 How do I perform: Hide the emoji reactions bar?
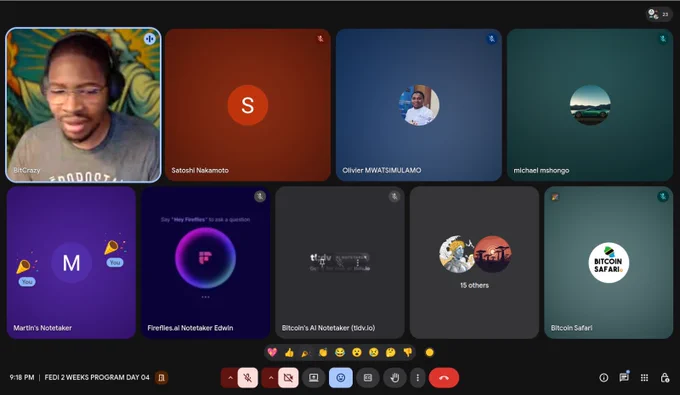[x=341, y=378]
